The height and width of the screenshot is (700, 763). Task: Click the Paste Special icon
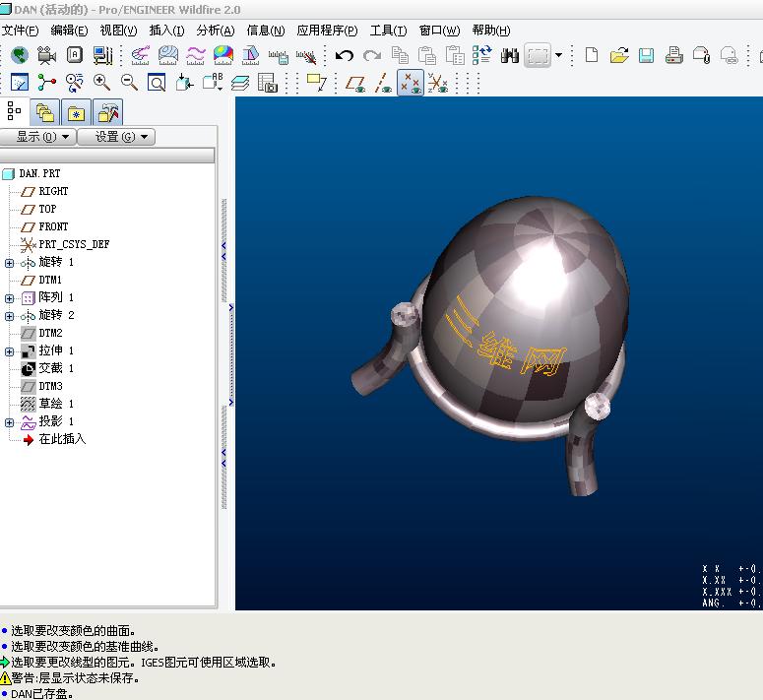[455, 55]
